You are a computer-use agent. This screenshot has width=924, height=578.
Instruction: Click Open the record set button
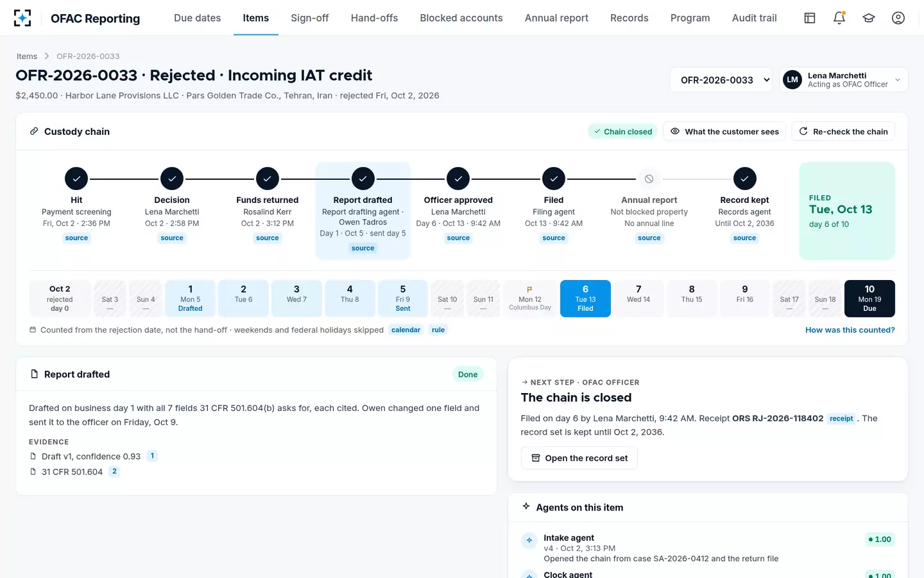pos(579,458)
